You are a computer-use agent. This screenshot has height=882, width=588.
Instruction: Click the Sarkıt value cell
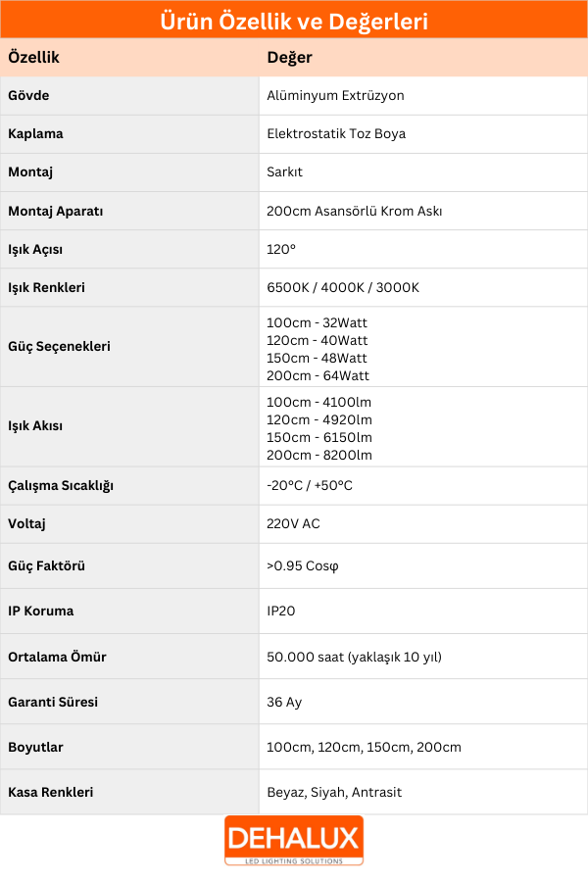285,172
